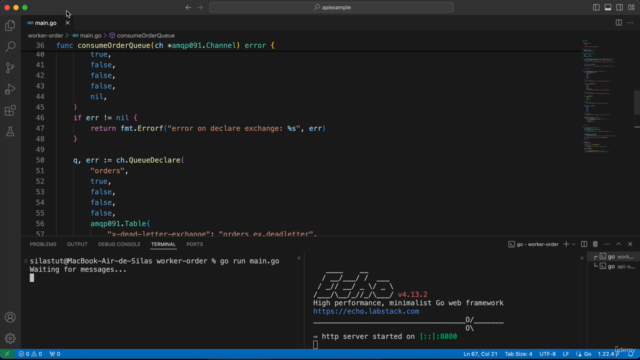This screenshot has width=640, height=360.
Task: Open errors and warnings status item
Action: (30, 354)
